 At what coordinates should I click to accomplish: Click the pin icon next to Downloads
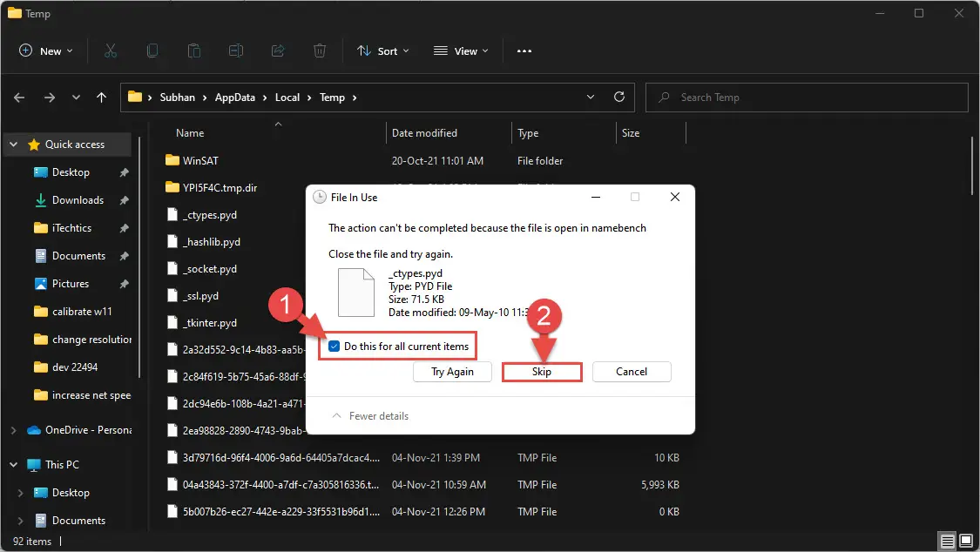pyautogui.click(x=125, y=200)
